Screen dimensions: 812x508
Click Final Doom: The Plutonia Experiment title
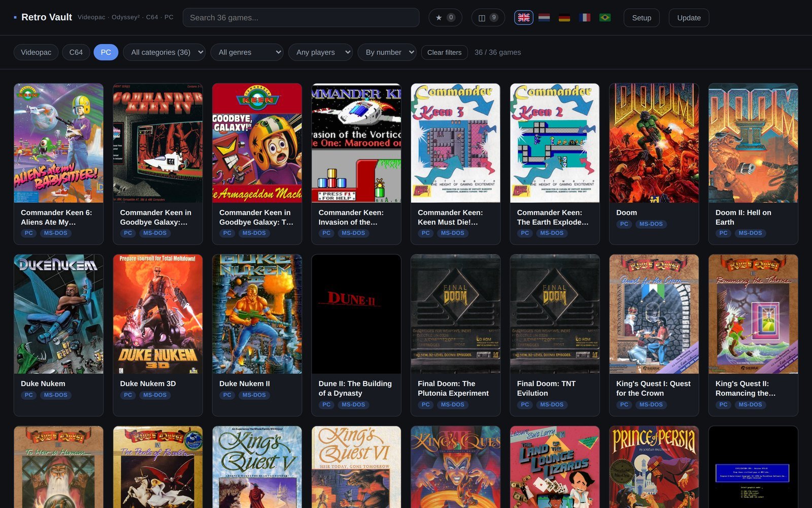click(453, 388)
